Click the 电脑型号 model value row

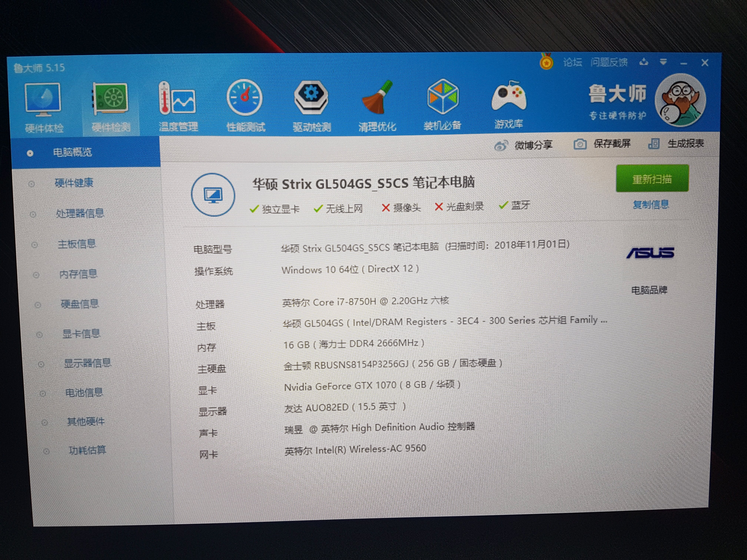click(425, 247)
